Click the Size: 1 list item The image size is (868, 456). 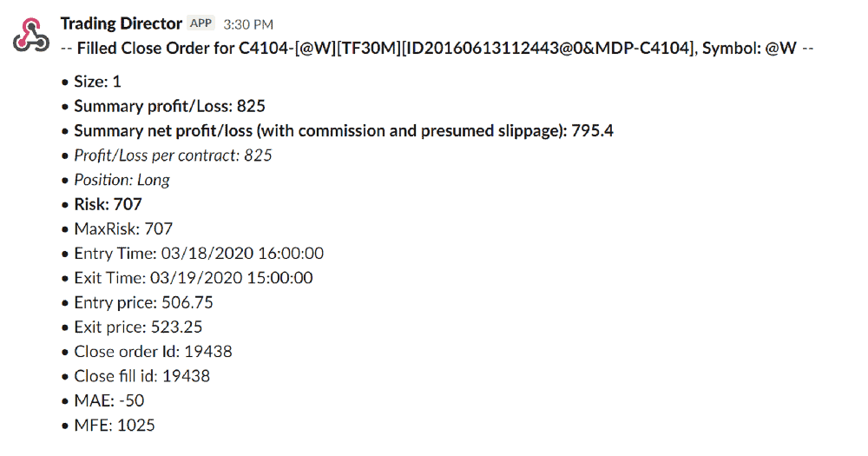point(97,82)
